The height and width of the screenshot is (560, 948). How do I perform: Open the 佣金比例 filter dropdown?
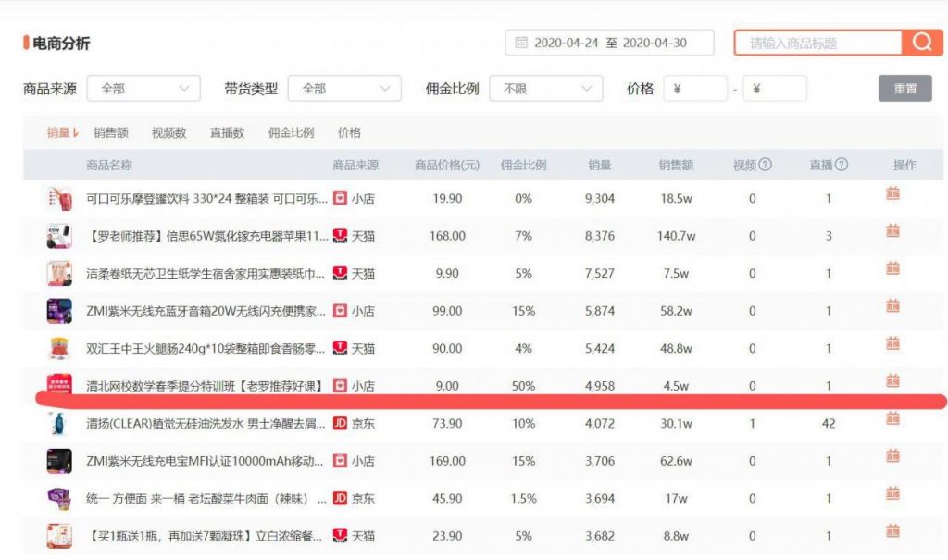[544, 88]
